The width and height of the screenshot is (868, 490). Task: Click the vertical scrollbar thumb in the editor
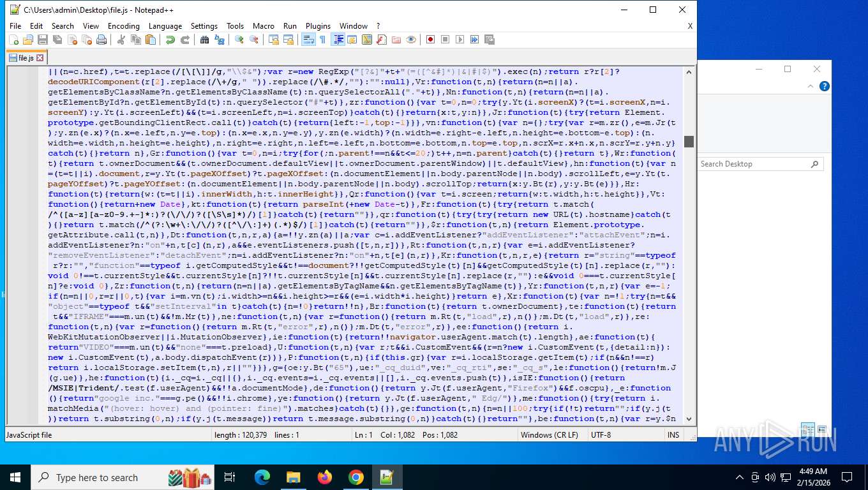689,141
